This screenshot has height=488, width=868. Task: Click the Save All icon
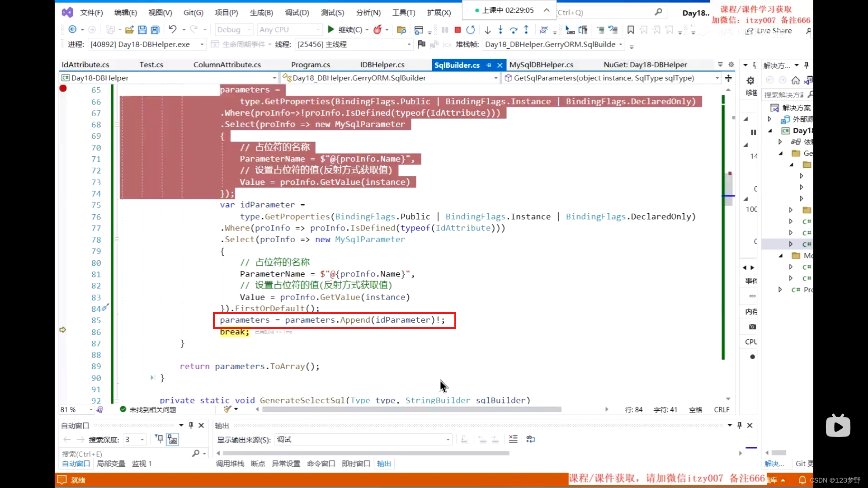(x=155, y=30)
